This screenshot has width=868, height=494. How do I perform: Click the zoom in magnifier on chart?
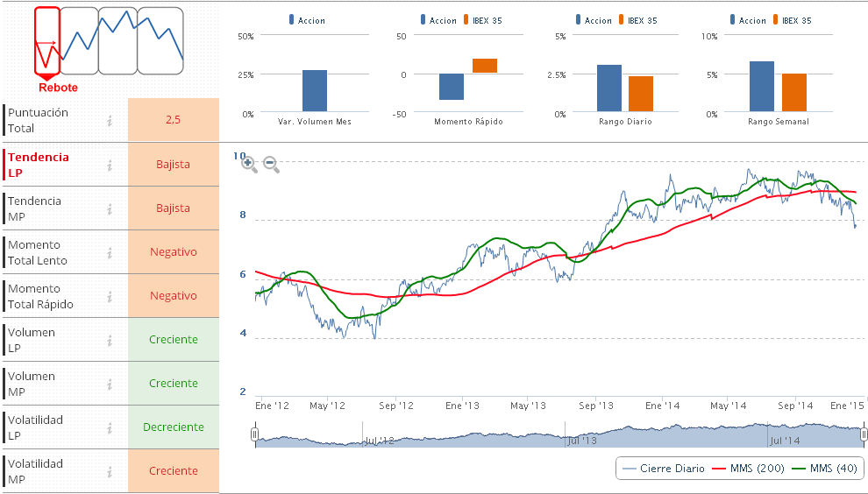248,163
